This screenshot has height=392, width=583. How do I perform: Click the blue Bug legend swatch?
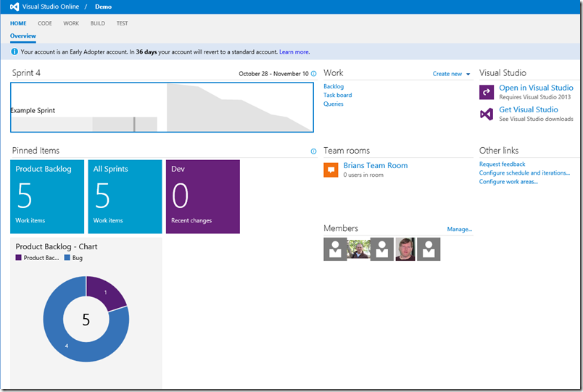[x=67, y=257]
